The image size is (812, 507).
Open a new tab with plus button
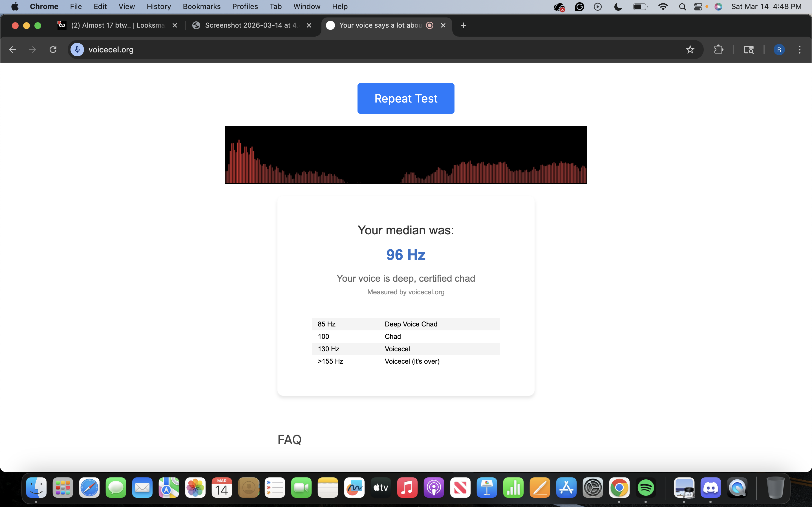pyautogui.click(x=464, y=25)
